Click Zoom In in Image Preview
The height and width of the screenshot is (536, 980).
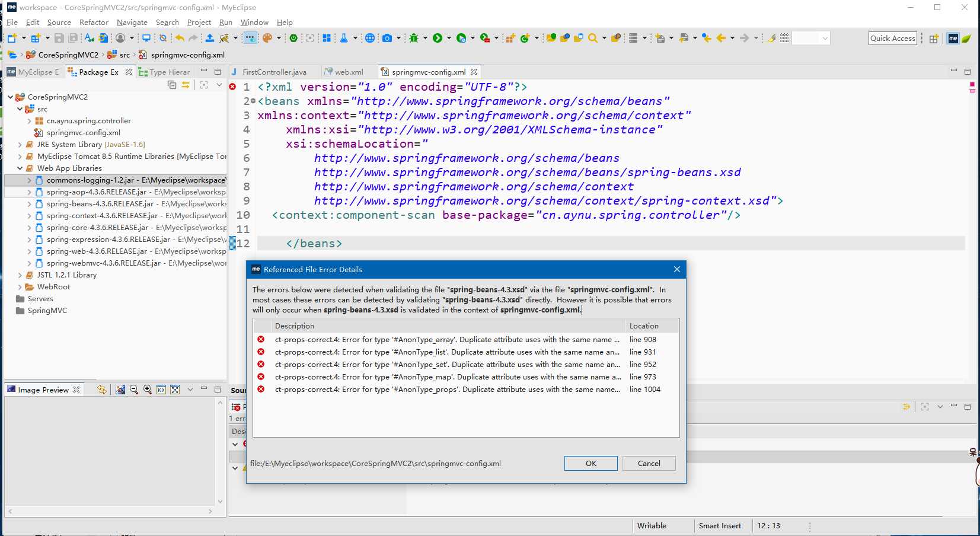(x=147, y=390)
